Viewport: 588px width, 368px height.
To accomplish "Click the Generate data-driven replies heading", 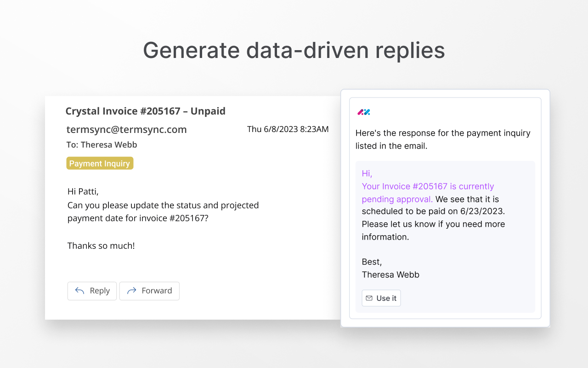I will click(x=294, y=50).
